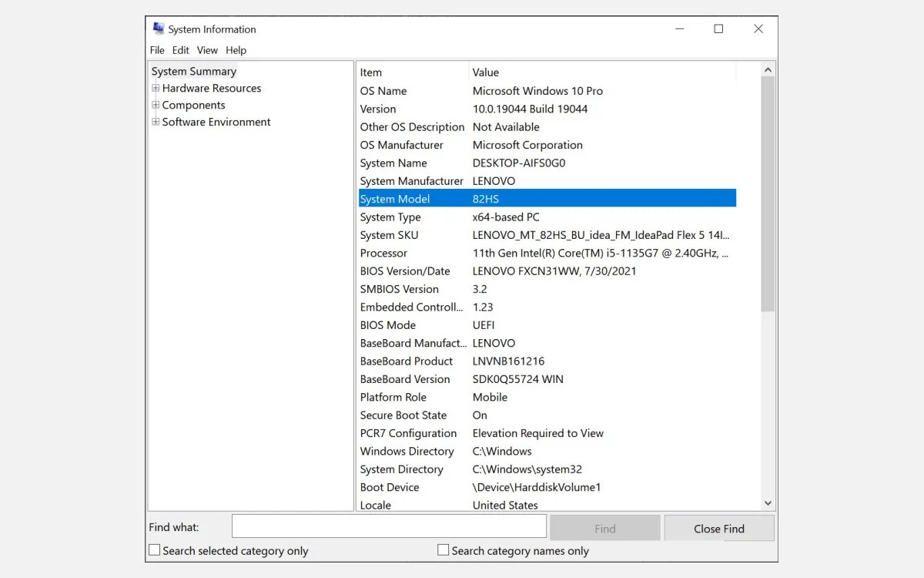Enable Search selected category only
Image resolution: width=924 pixels, height=578 pixels.
pos(154,549)
